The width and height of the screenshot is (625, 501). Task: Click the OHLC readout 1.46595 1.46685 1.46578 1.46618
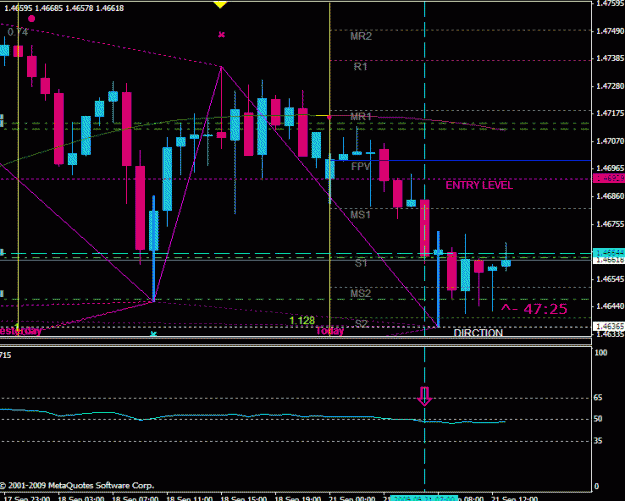(64, 8)
